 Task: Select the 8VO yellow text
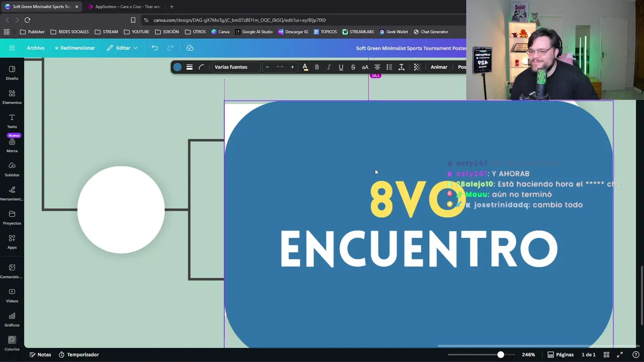pos(417,200)
